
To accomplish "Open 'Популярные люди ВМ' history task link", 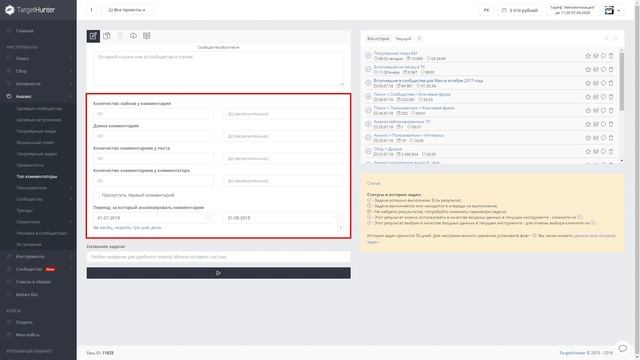I will 395,53.
